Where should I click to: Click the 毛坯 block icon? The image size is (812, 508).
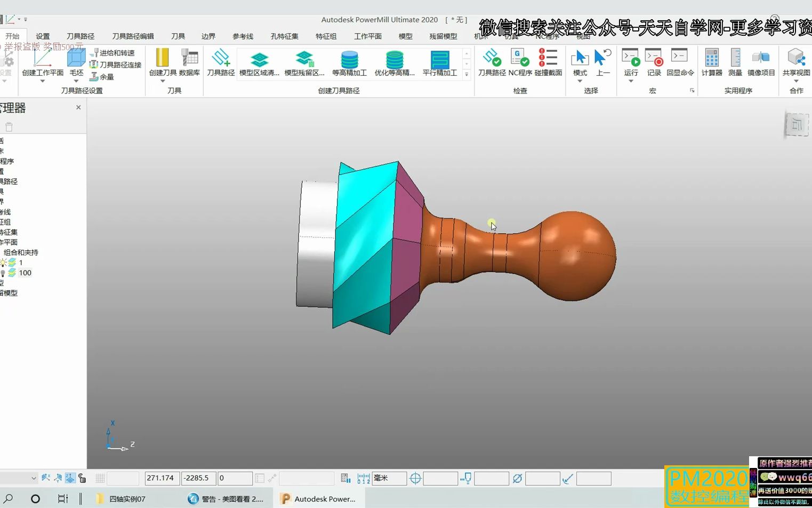point(76,57)
